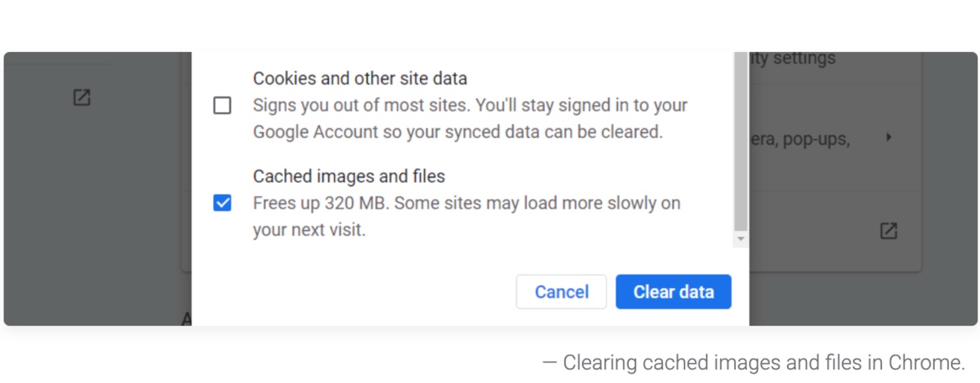Click the empty dialog footer left of Cancel
The image size is (980, 383).
point(353,292)
